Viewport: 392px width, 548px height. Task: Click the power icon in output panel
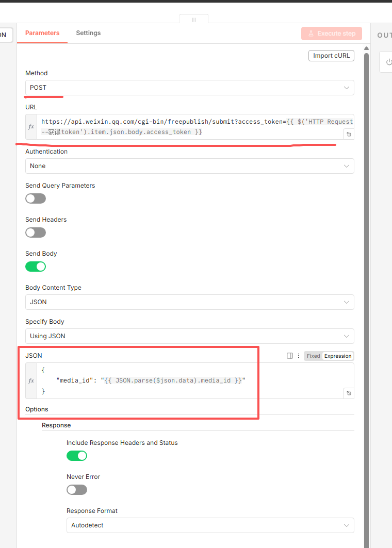click(x=388, y=62)
